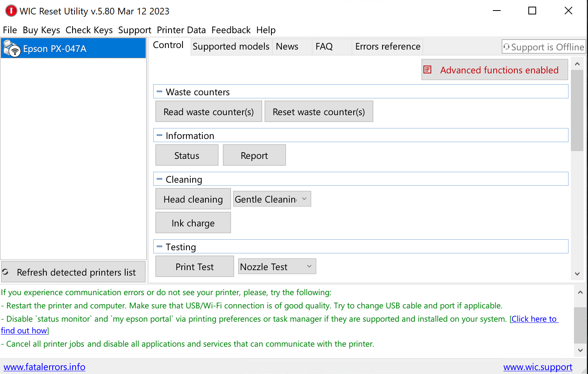Switch to the Errors reference tab
This screenshot has height=374, width=588.
pyautogui.click(x=388, y=47)
